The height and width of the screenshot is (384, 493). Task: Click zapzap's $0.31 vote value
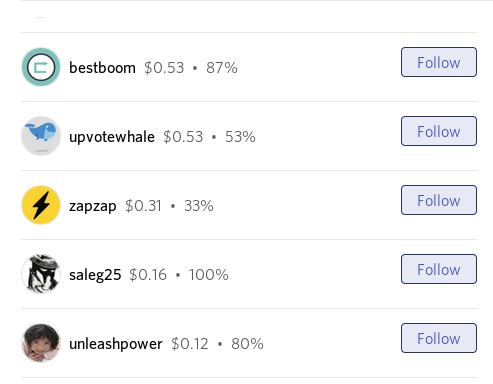click(143, 206)
